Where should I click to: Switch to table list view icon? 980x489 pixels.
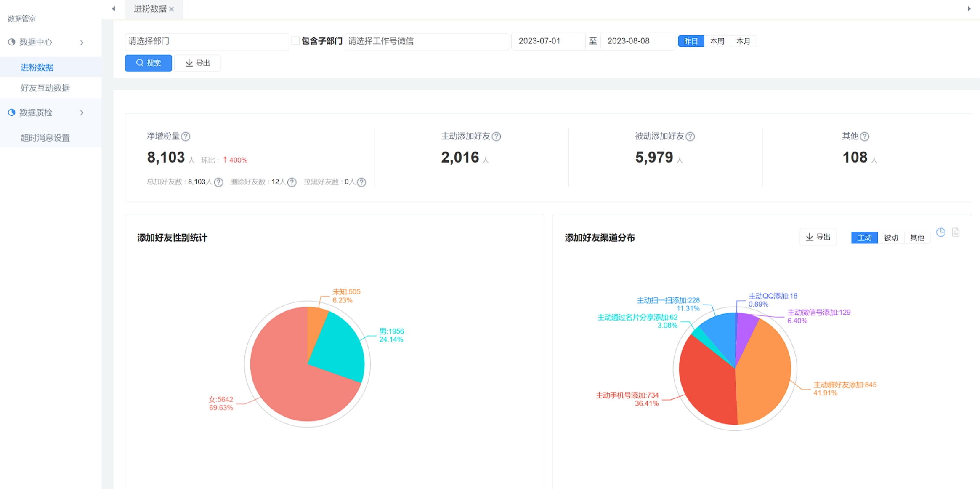[956, 232]
